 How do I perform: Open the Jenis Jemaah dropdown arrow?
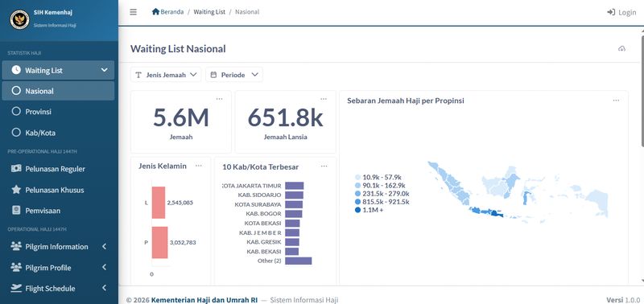pos(193,75)
